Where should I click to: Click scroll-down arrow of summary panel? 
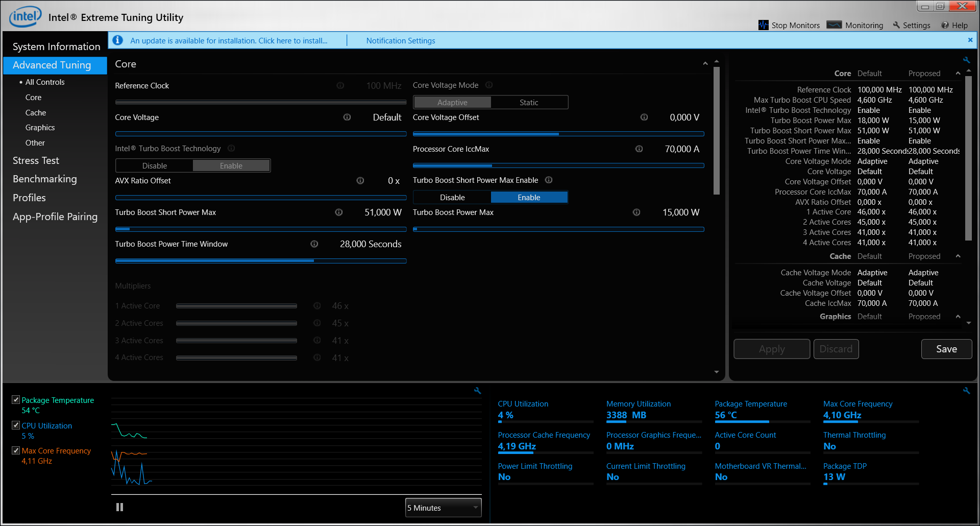(x=969, y=323)
